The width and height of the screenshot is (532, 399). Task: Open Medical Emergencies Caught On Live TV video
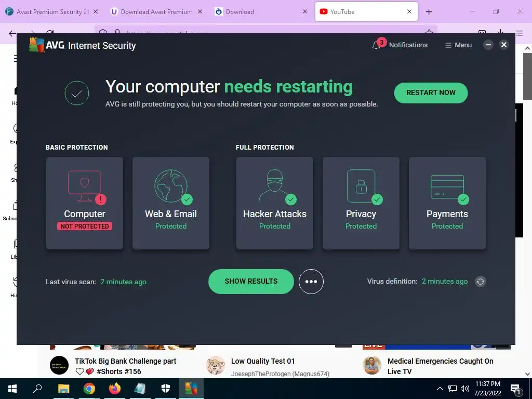[x=441, y=366]
